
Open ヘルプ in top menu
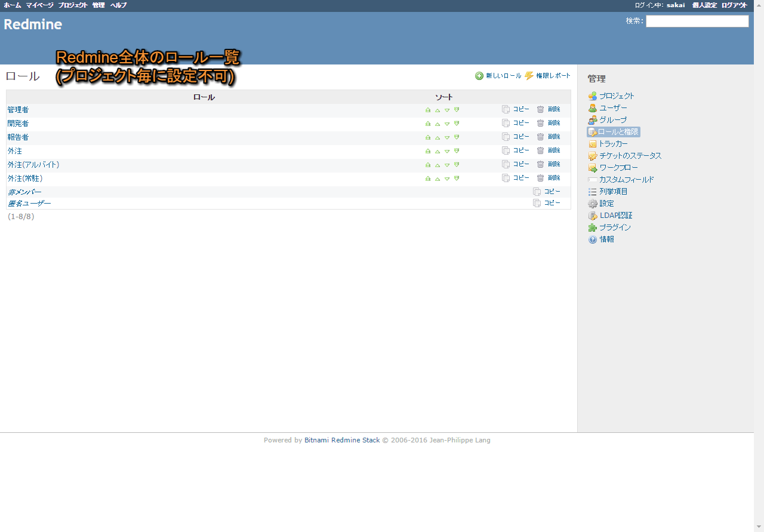pyautogui.click(x=118, y=5)
